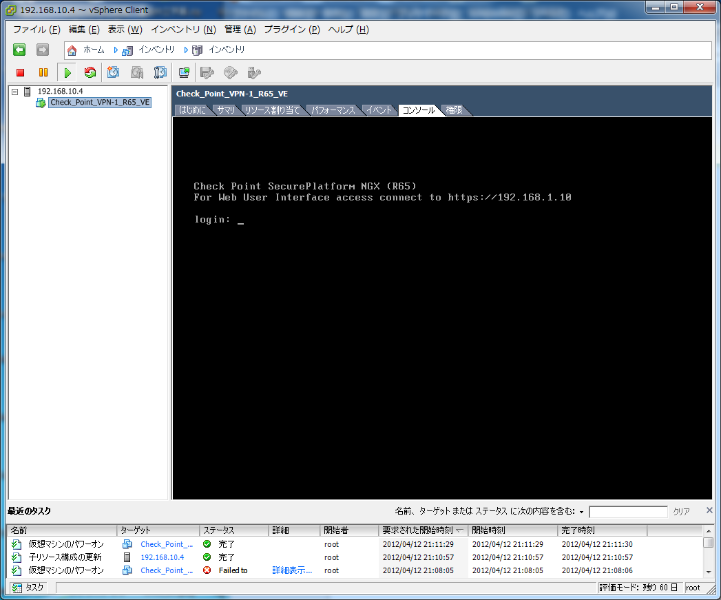721x600 pixels.
Task: Sort by 要求された開始時刻 column header
Action: tap(423, 531)
